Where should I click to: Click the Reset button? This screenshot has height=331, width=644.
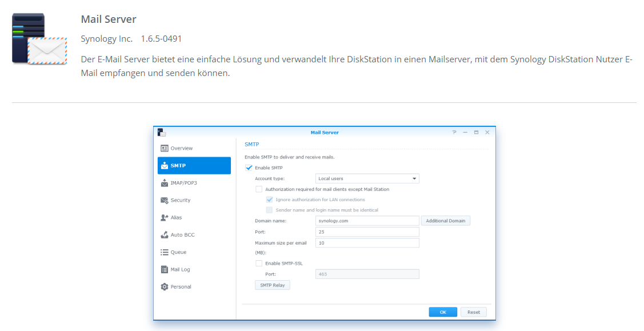coord(474,312)
